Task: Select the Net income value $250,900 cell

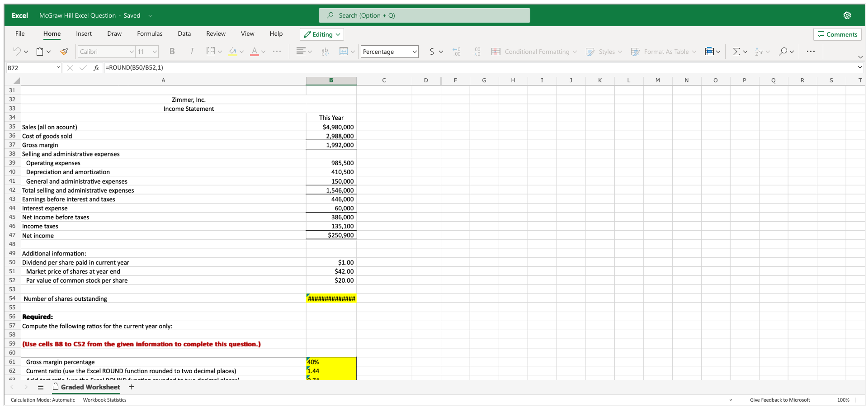Action: [x=331, y=235]
